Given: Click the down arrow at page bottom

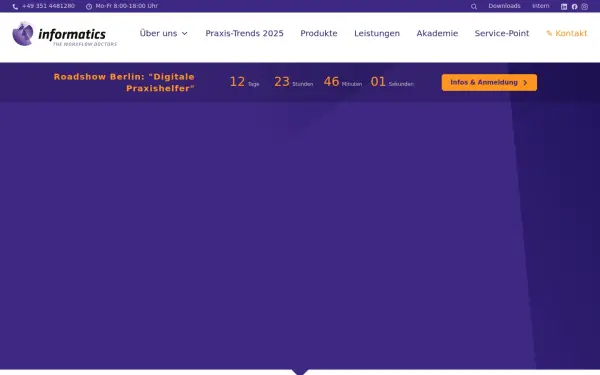Looking at the screenshot, I should click(x=300, y=372).
